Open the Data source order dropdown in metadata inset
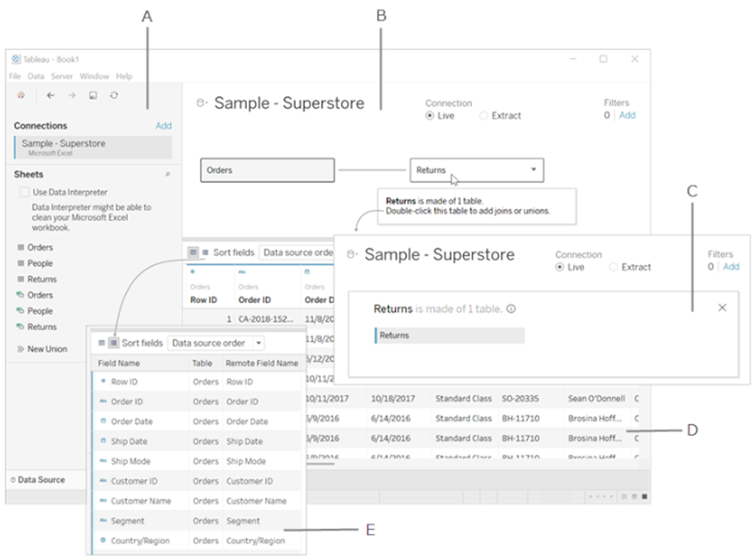This screenshot has width=755, height=560. pyautogui.click(x=216, y=343)
